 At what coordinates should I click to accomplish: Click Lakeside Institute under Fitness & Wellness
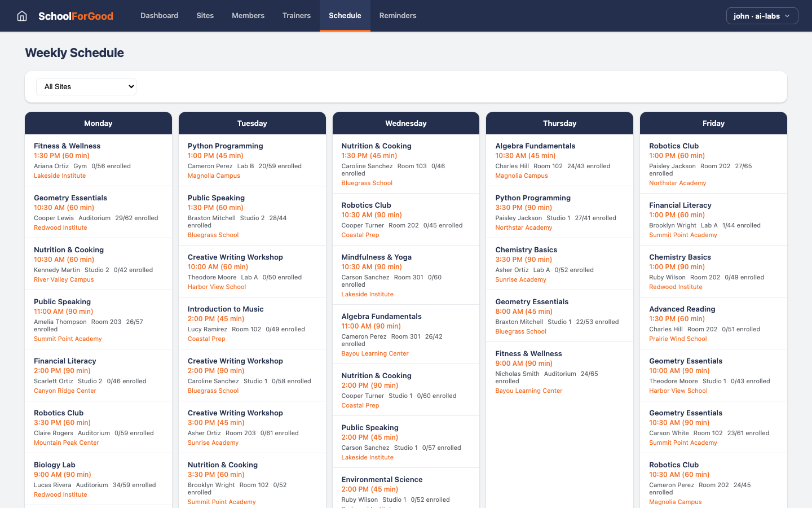tap(60, 176)
